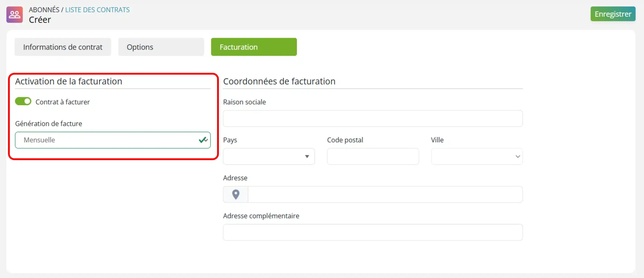
Task: Click the Raison sociale input field
Action: pos(373,118)
